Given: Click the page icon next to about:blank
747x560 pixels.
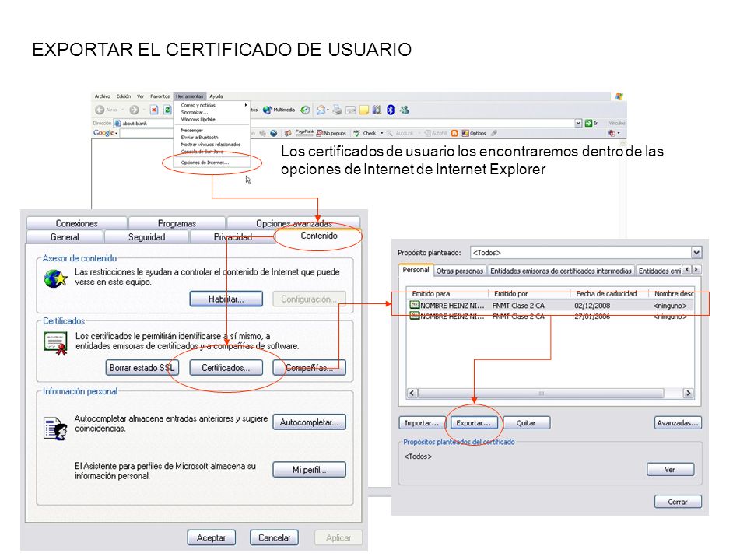Looking at the screenshot, I should (x=117, y=124).
